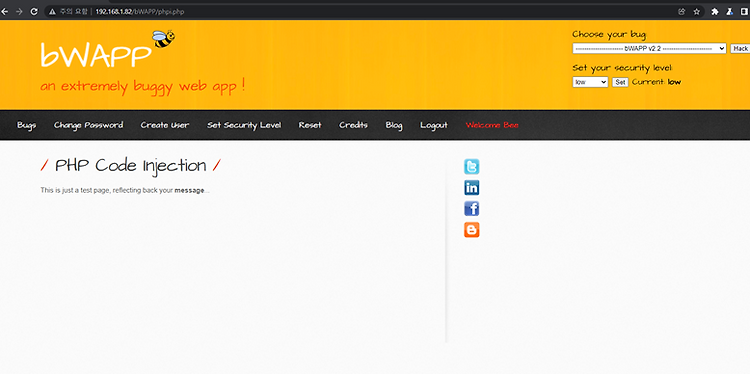Click the bWAPP title text
Screen dimensions: 750x374
point(95,55)
